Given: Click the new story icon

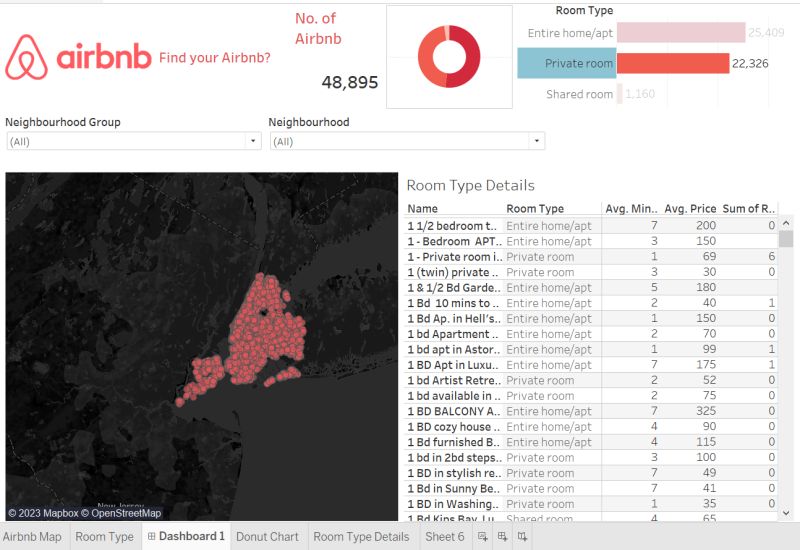Looking at the screenshot, I should (522, 536).
